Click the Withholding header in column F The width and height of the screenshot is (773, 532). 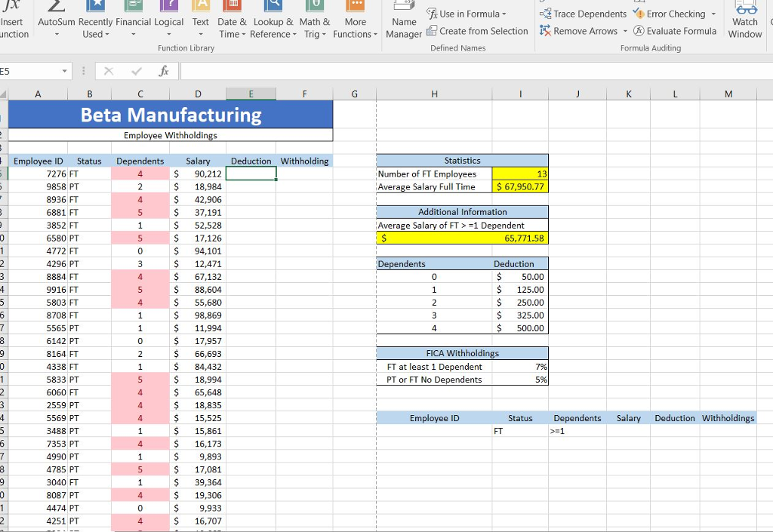304,161
